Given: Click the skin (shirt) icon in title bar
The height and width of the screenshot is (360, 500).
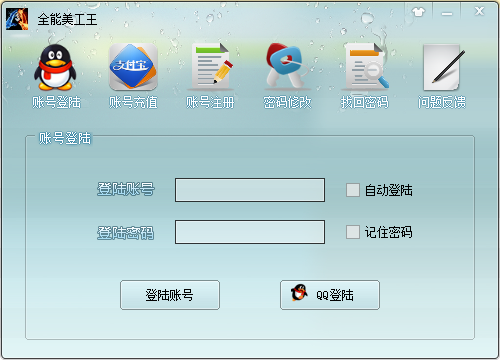Looking at the screenshot, I should coord(418,12).
